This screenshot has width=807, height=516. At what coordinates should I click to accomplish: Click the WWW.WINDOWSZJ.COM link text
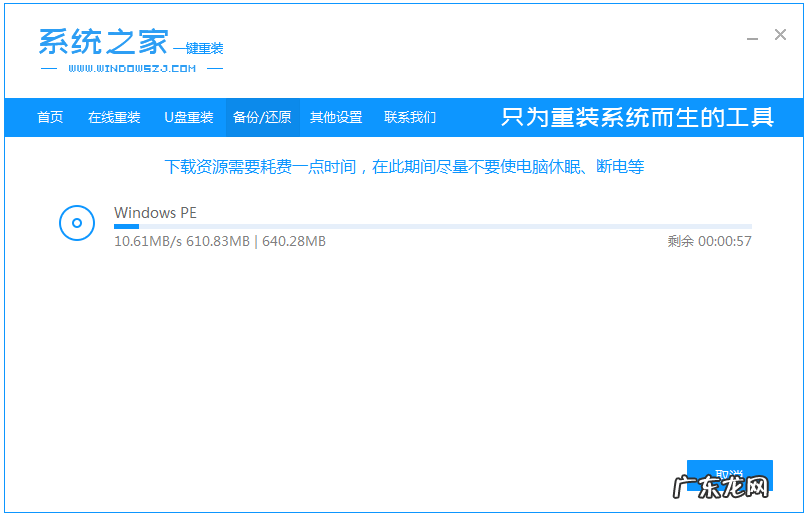[132, 68]
